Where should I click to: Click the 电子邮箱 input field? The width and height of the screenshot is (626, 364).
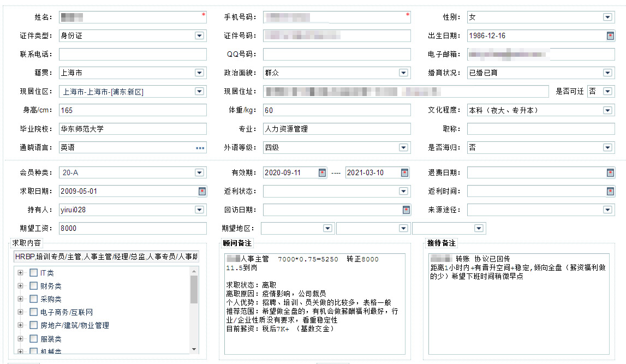click(541, 54)
